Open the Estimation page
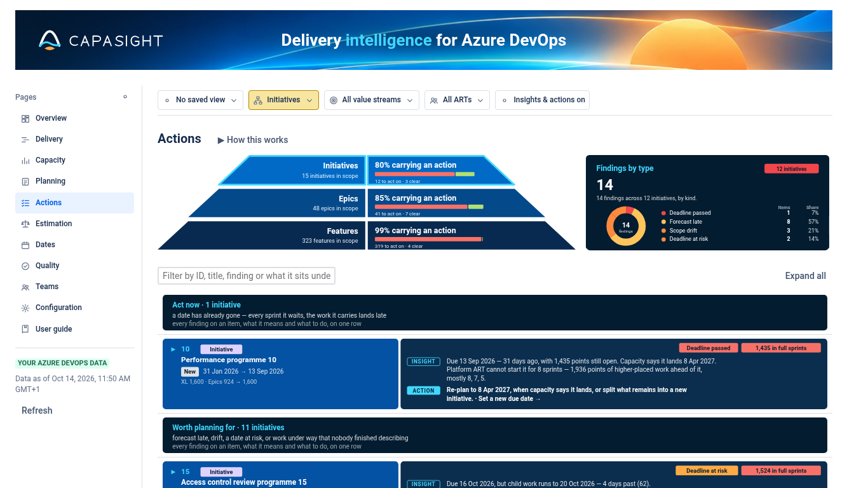868x488 pixels. 75,224
